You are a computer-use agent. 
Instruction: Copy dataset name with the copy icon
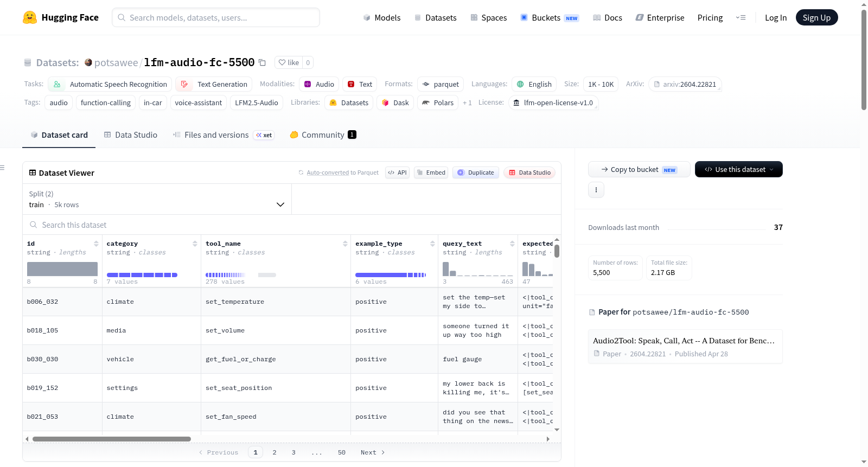pyautogui.click(x=262, y=62)
